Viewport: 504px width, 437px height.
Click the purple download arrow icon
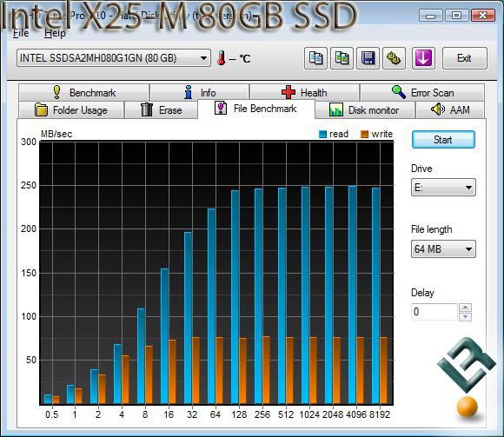coord(424,58)
